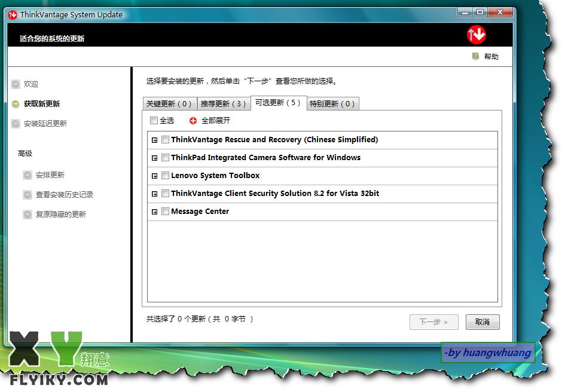Image resolution: width=565 pixels, height=392 pixels.
Task: Minimize the ThinkVantage System Update window
Action: [x=465, y=12]
